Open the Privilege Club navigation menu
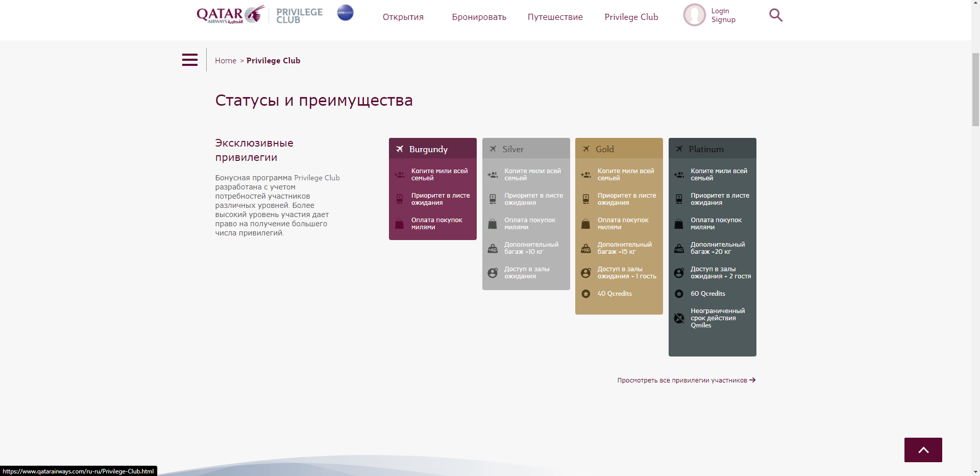The image size is (980, 476). (x=631, y=17)
